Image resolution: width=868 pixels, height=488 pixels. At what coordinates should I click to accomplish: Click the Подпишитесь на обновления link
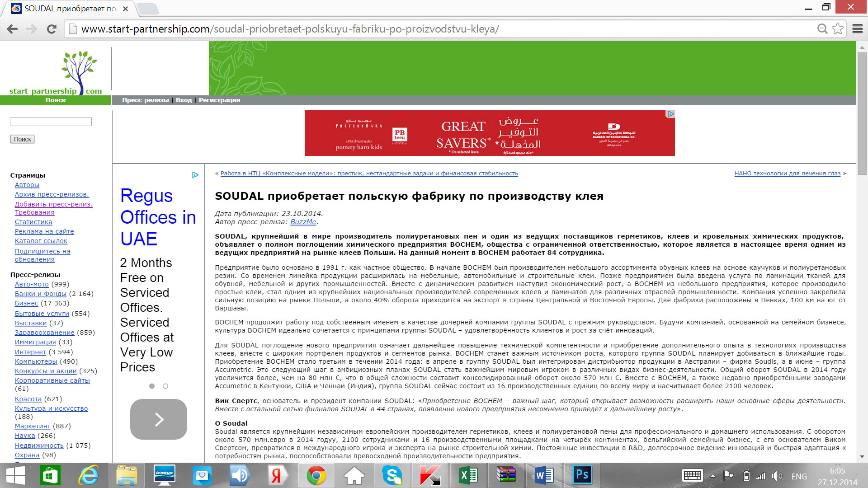pyautogui.click(x=42, y=255)
